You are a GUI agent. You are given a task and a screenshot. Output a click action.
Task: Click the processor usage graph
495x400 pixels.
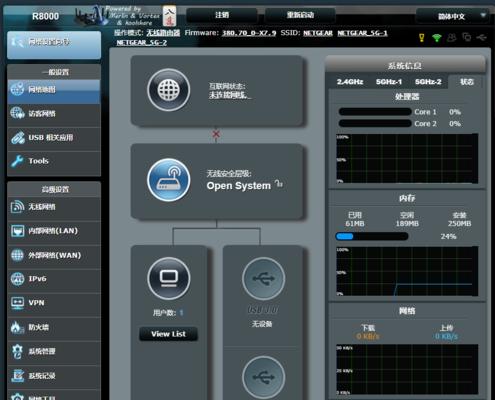407,158
